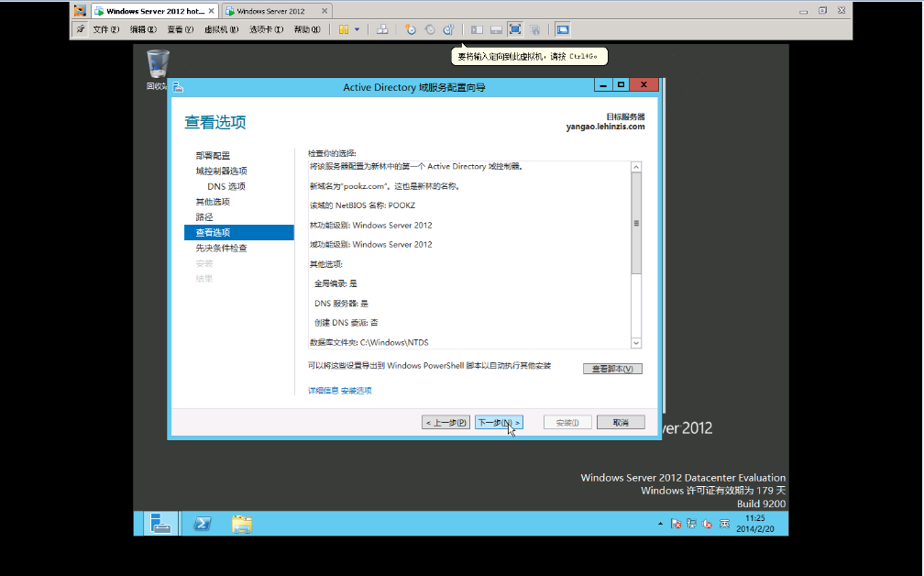Show hidden tray icons arrow
The height and width of the screenshot is (576, 924).
660,524
